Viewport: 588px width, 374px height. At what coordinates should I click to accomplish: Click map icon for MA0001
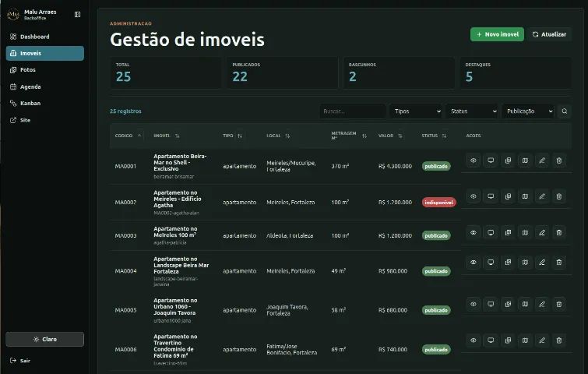[x=525, y=161]
